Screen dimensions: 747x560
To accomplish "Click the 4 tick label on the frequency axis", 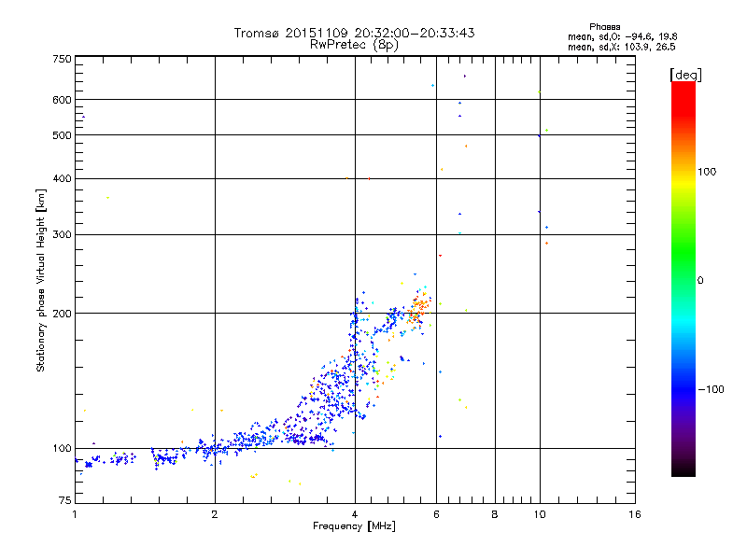I will 355,514.
